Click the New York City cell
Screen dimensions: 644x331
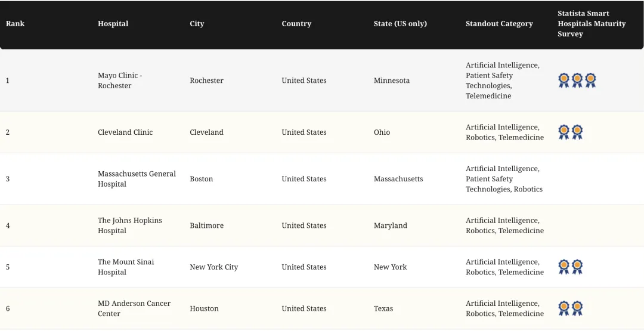point(214,267)
